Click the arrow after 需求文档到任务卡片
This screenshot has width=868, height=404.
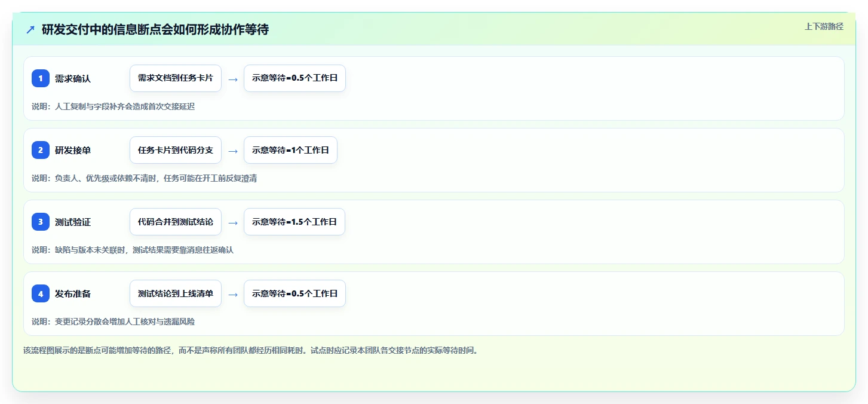pyautogui.click(x=233, y=79)
